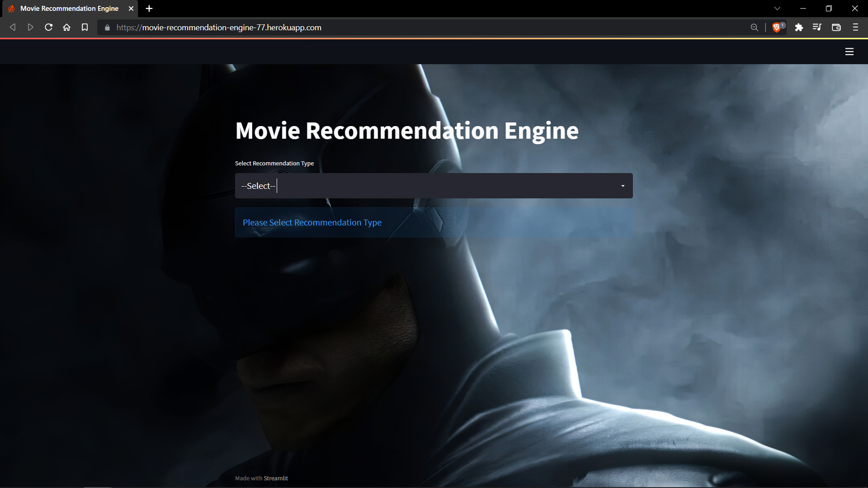Open the Streamlit app hamburger menu

[x=849, y=52]
